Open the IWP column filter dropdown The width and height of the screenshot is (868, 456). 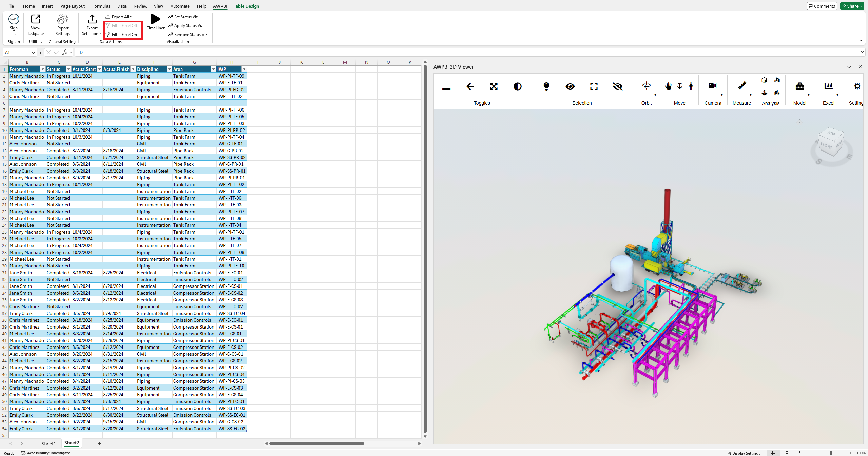[244, 69]
